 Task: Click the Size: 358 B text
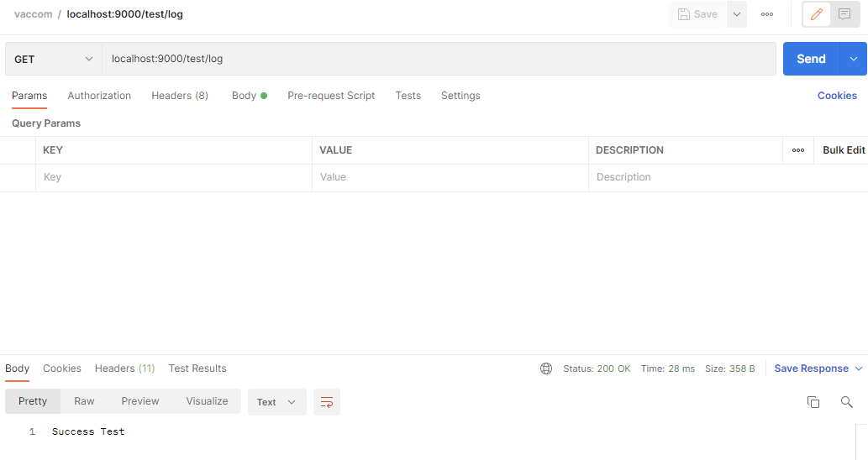(x=729, y=369)
